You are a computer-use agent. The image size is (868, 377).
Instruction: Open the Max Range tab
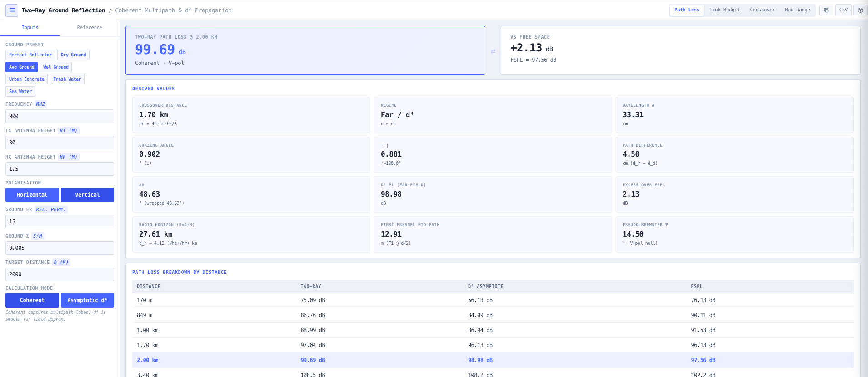click(x=797, y=10)
